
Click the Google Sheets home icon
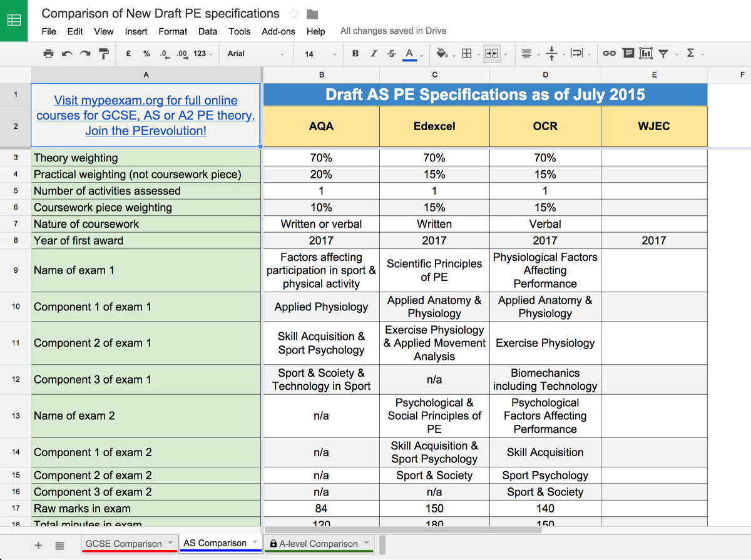pos(14,20)
